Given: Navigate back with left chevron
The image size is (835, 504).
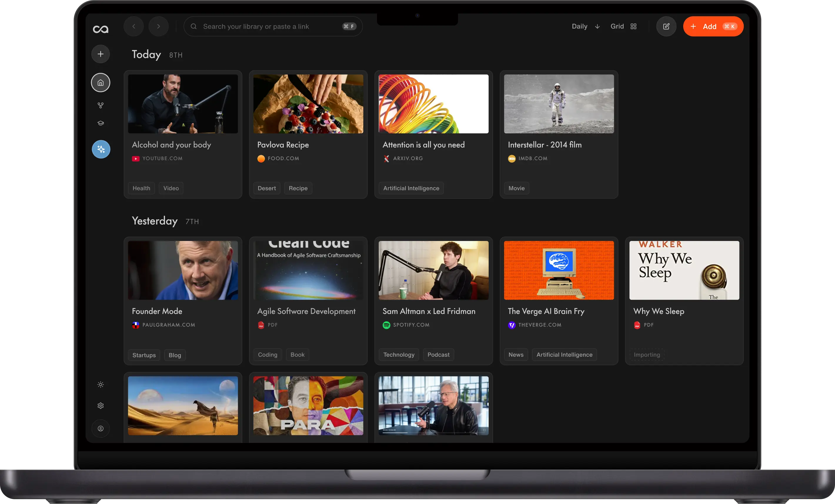Looking at the screenshot, I should click(x=133, y=26).
